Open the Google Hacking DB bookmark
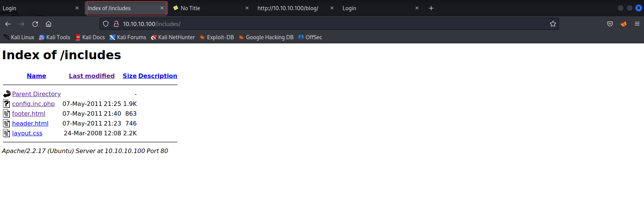 coord(266,37)
